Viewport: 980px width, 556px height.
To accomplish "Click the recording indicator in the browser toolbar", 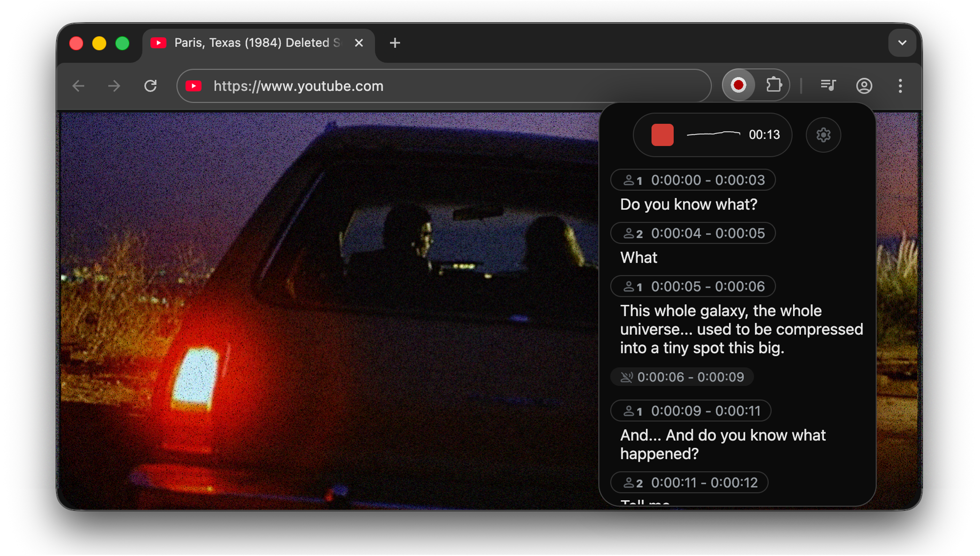I will [738, 85].
